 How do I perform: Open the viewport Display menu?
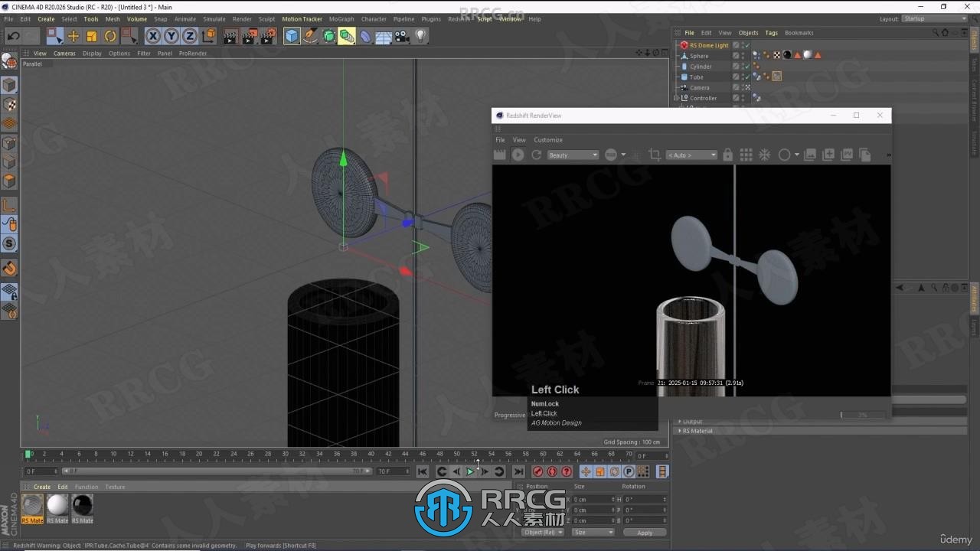[92, 54]
